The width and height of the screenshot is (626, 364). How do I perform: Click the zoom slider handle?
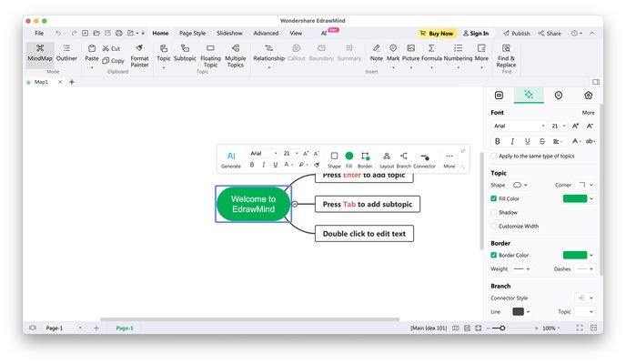502,329
